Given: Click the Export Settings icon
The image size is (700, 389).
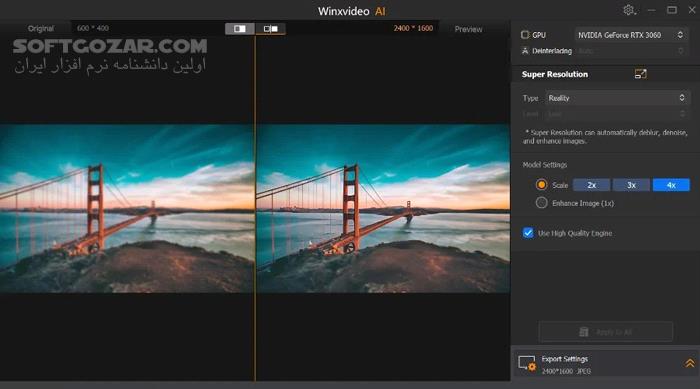Looking at the screenshot, I should (x=527, y=364).
